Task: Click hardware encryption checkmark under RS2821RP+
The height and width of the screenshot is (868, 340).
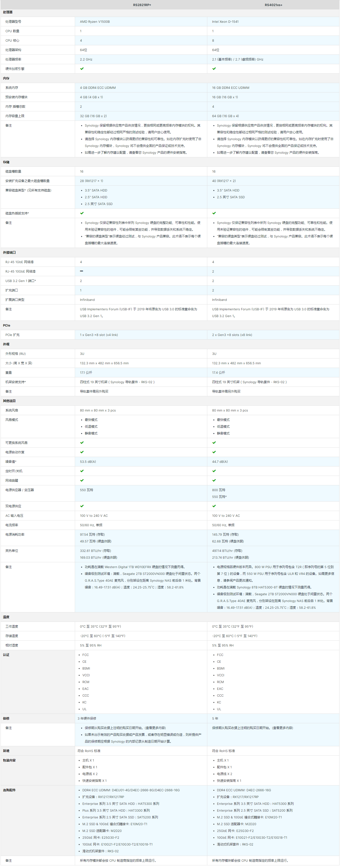Action: [82, 69]
